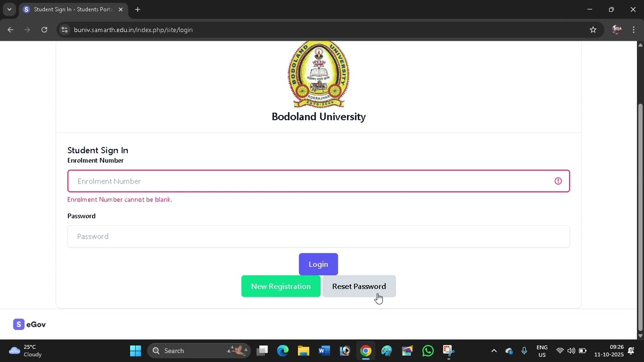Open the Wi-Fi network tray icon
This screenshot has height=362, width=644.
(559, 350)
